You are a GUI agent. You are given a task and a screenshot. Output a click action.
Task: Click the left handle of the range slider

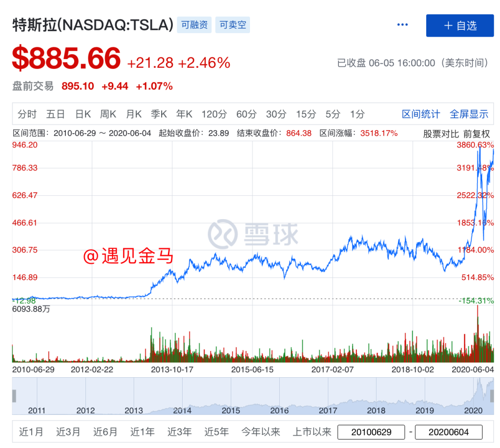pos(14,396)
